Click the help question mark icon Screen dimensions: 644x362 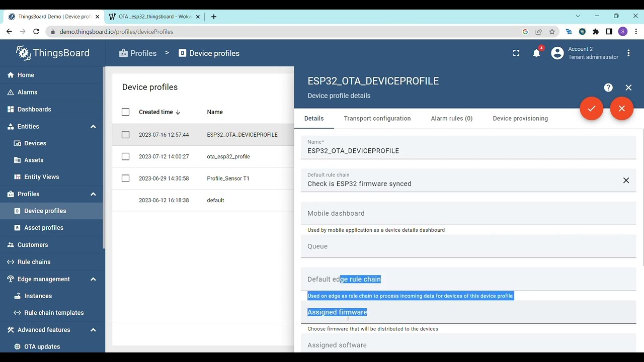coord(608,87)
